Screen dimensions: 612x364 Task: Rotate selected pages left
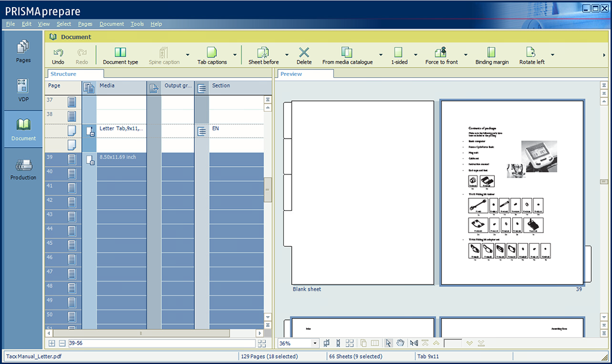531,56
